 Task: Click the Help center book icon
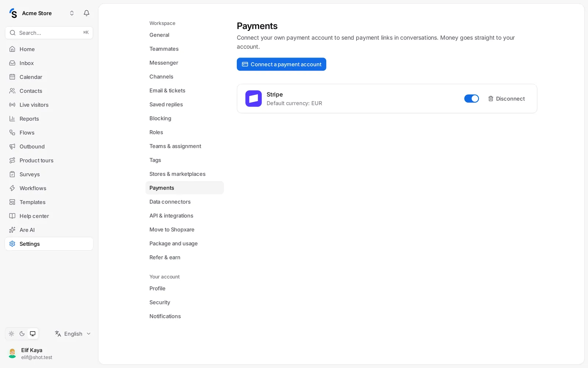click(x=12, y=216)
